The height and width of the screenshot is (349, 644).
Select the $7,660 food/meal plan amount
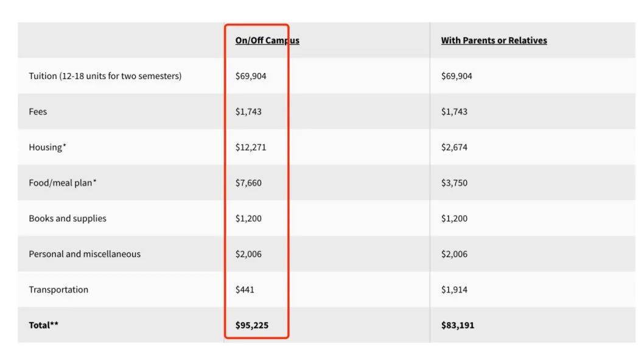[248, 182]
